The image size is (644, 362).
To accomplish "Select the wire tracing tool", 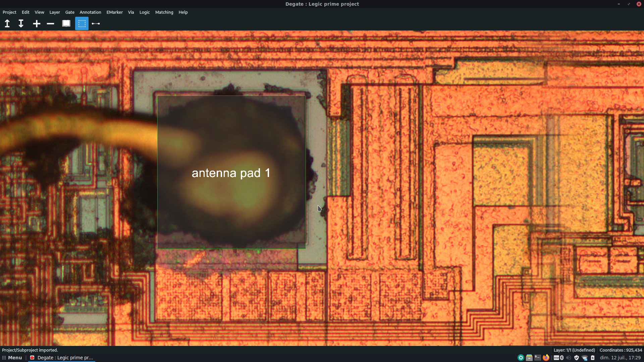I will tap(96, 23).
